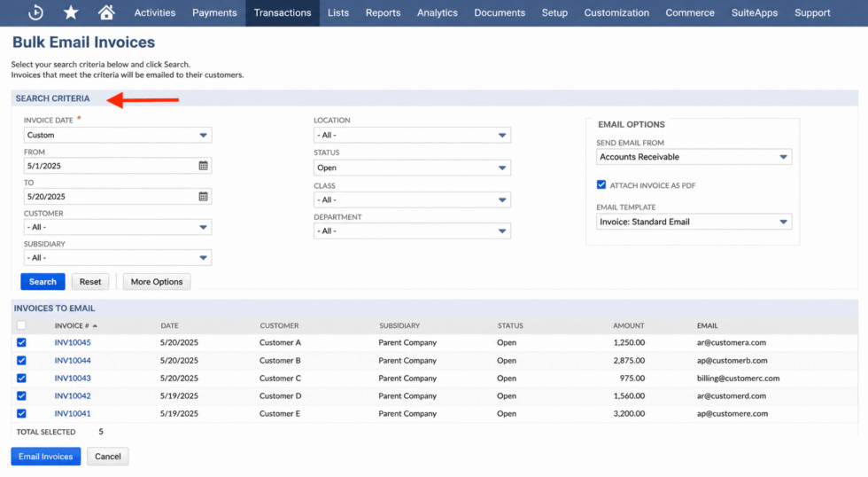Open the Status dropdown showing Open
The image size is (868, 477).
412,168
